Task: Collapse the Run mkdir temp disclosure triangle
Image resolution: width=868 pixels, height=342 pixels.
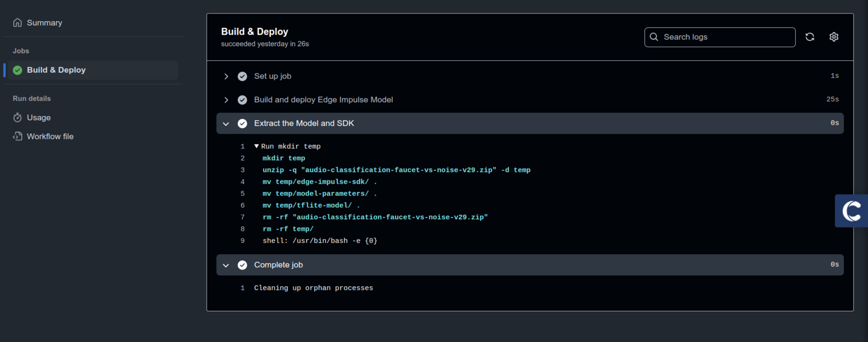Action: (257, 146)
